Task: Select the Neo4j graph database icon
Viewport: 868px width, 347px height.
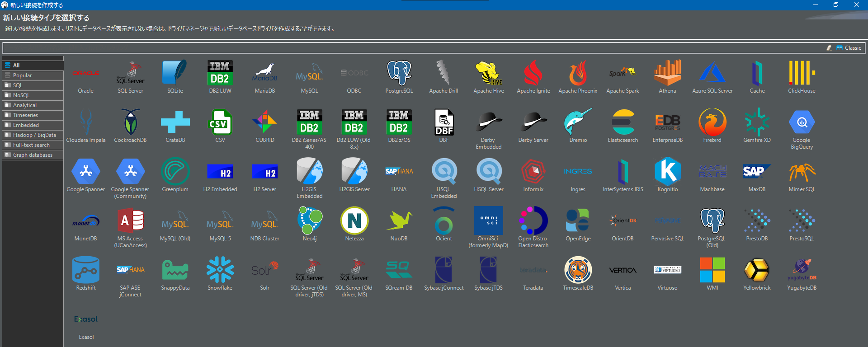Action: point(309,221)
